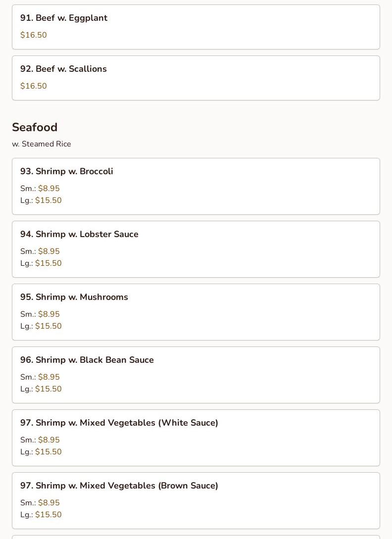Open the Beef w. Eggplant item
Screen dimensions: 392x539
pos(64,18)
